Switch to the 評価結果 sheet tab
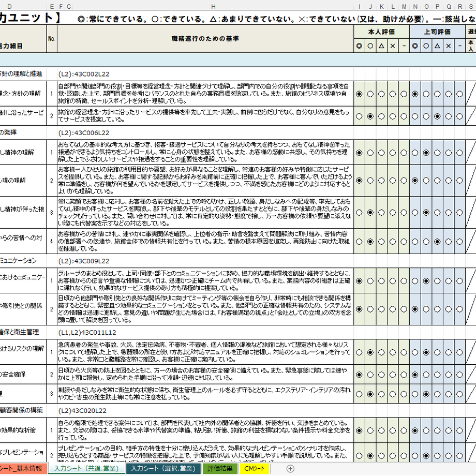Viewport: 476px width, 476px height. (x=220, y=468)
